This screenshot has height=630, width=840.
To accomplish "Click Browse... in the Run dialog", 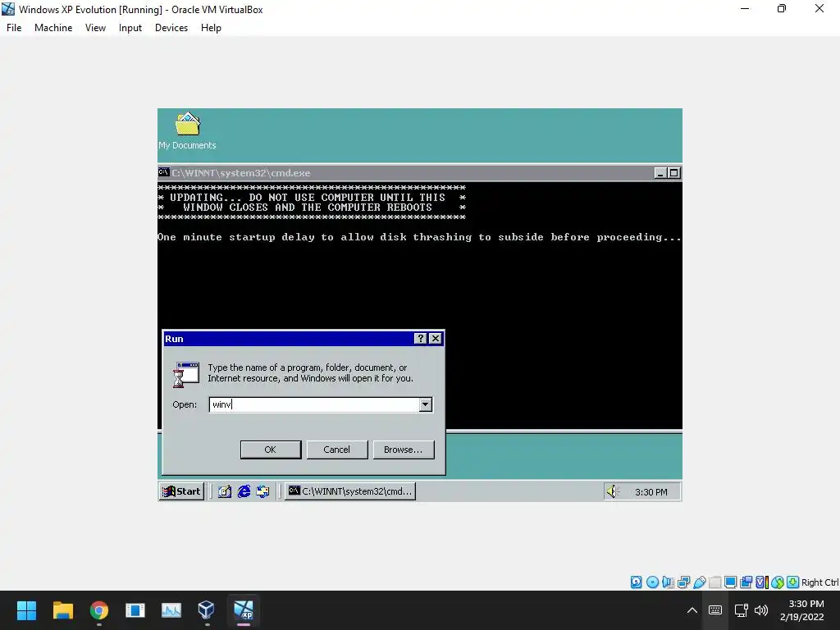I will [x=404, y=450].
